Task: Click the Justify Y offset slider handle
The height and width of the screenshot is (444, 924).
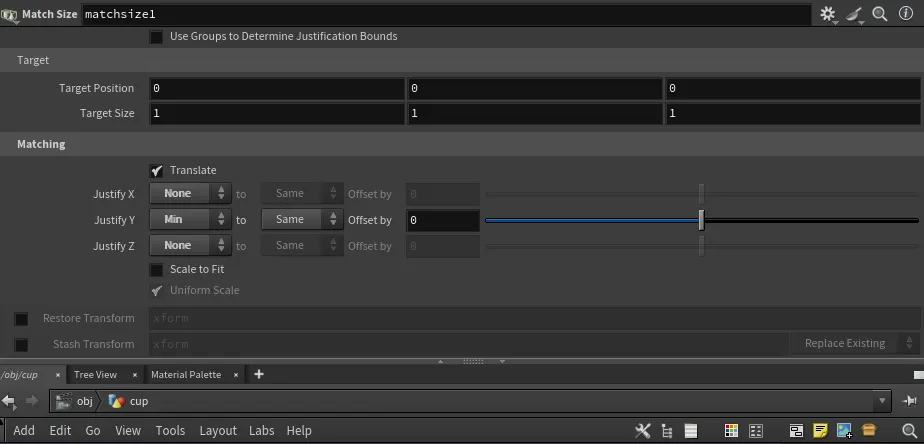Action: pos(701,220)
